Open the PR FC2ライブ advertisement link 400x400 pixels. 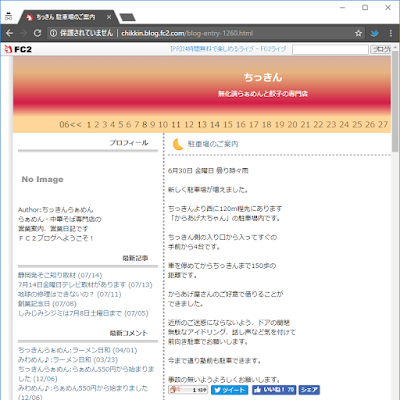pos(228,49)
